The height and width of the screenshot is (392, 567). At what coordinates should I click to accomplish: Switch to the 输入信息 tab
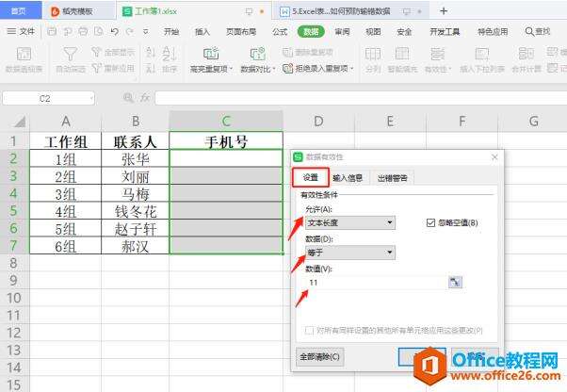coord(348,178)
